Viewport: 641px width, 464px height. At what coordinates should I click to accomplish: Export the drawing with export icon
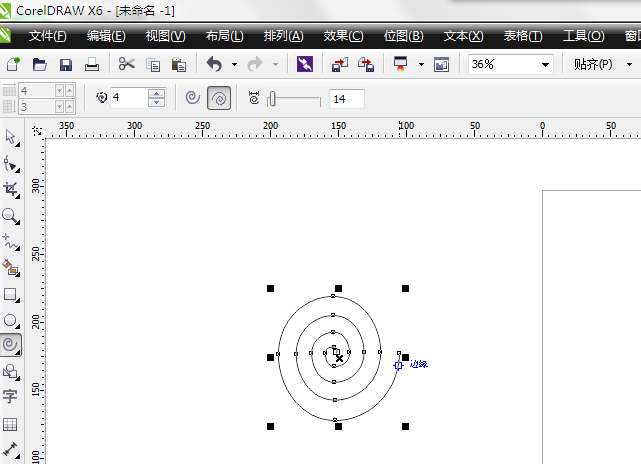coord(366,64)
